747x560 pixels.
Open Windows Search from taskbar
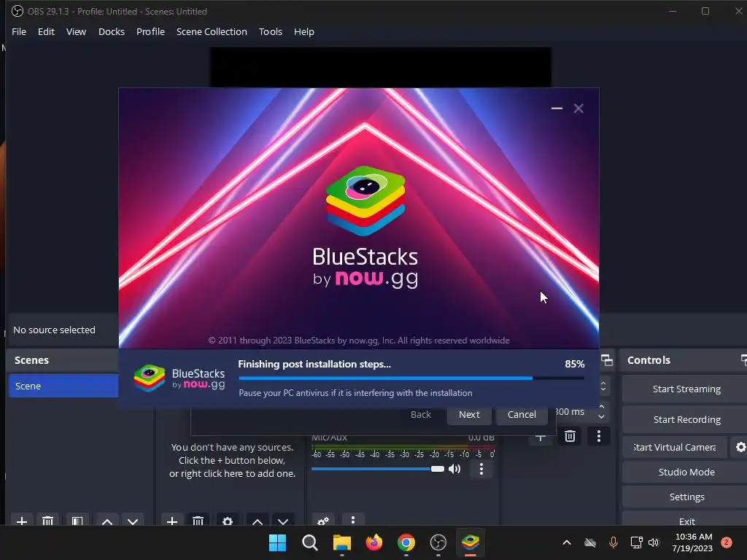point(309,542)
